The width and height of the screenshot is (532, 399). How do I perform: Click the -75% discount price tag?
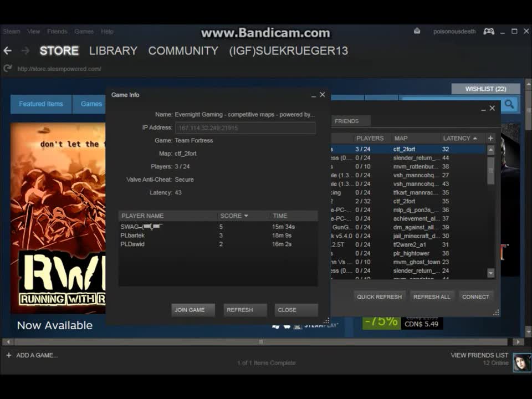381,321
